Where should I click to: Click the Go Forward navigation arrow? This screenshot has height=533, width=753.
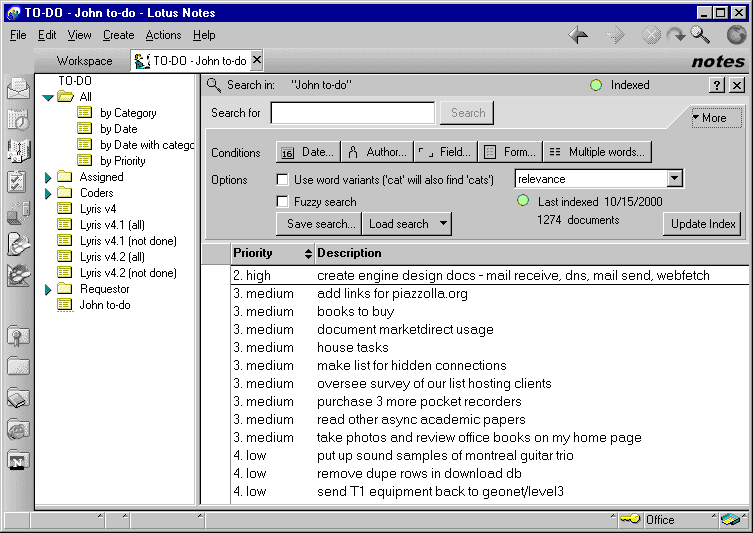point(616,35)
